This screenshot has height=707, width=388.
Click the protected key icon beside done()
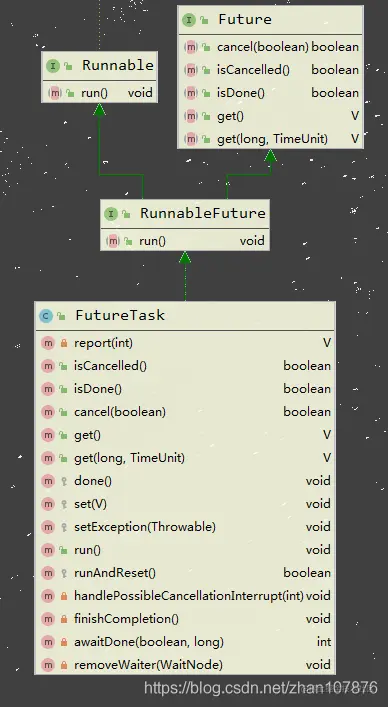64,482
